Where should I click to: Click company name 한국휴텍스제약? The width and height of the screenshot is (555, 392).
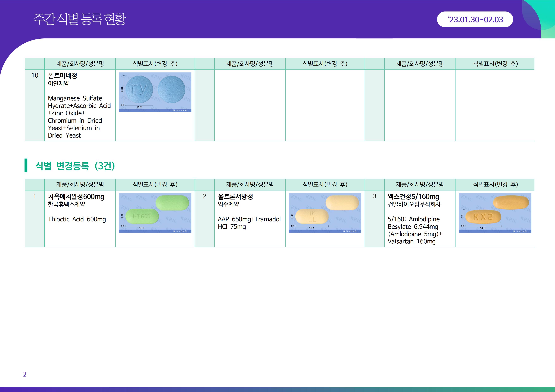(x=66, y=204)
